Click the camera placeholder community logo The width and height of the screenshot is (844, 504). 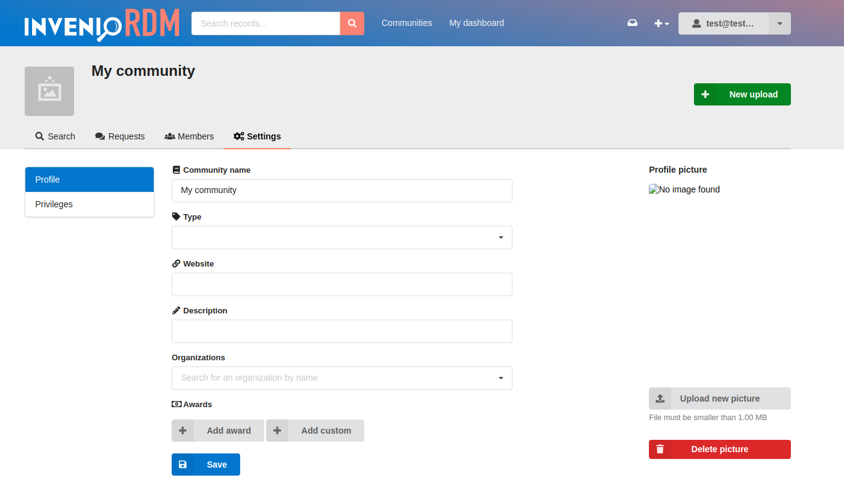coord(49,91)
